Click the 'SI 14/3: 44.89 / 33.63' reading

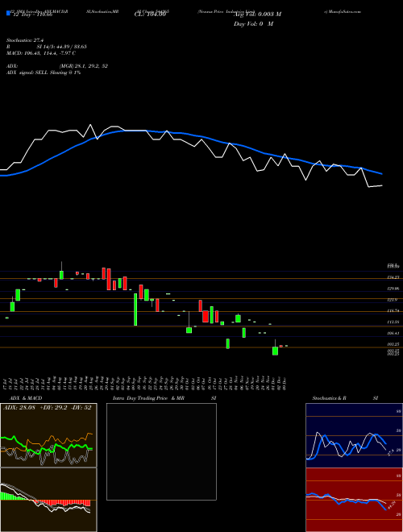point(61,47)
